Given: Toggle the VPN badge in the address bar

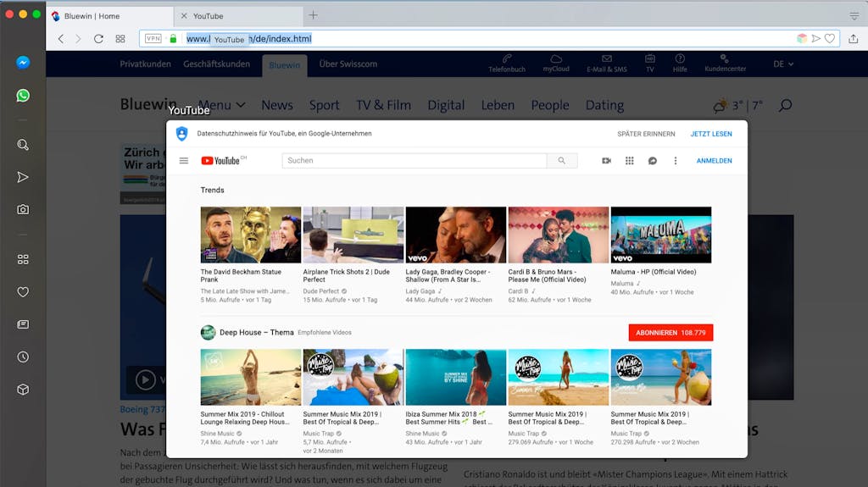Looking at the screenshot, I should [153, 39].
